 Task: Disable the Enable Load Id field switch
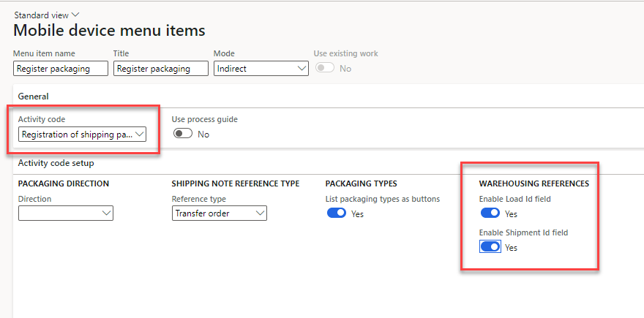[490, 213]
